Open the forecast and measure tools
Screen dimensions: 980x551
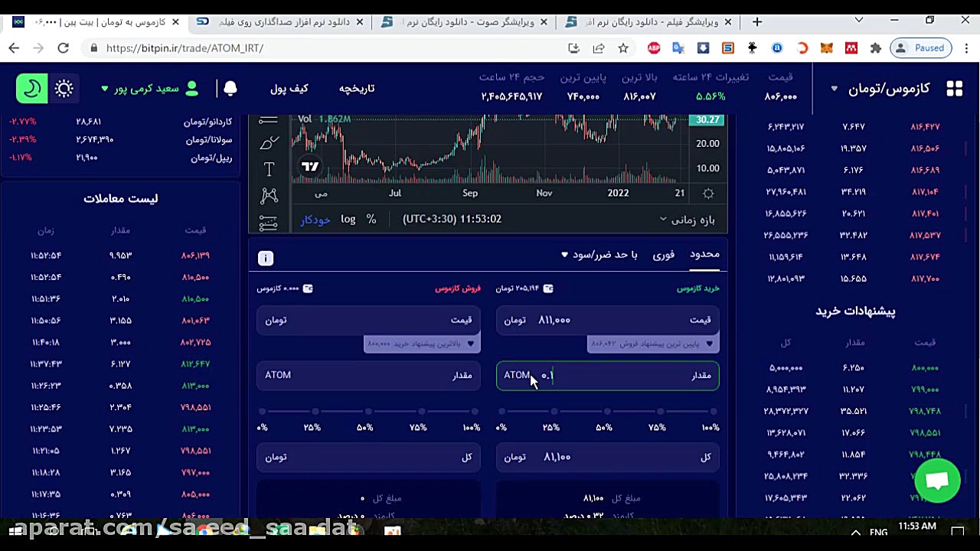point(269,223)
